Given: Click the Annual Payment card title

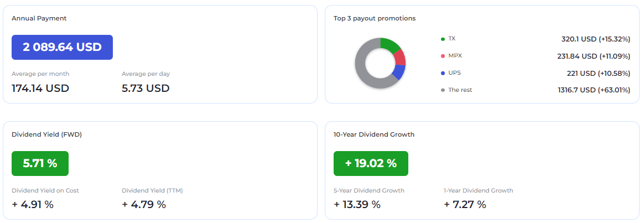Looking at the screenshot, I should [39, 18].
